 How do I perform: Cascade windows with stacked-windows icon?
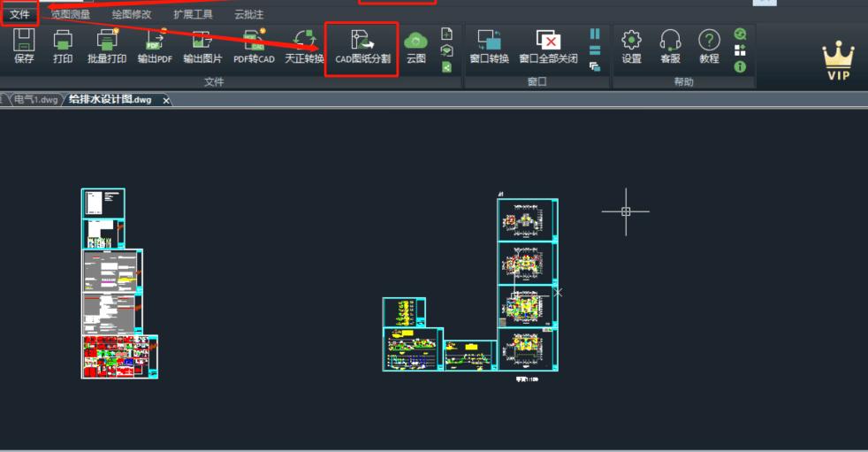click(x=595, y=67)
